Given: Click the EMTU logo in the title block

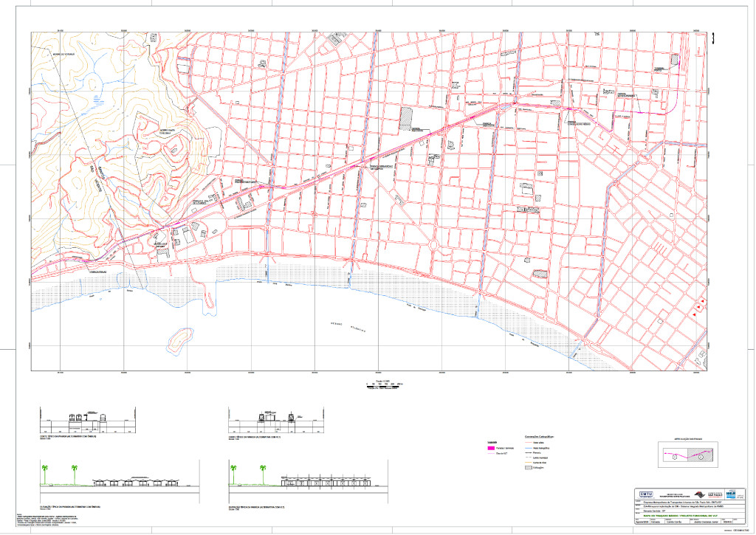Looking at the screenshot, I should coord(647,494).
